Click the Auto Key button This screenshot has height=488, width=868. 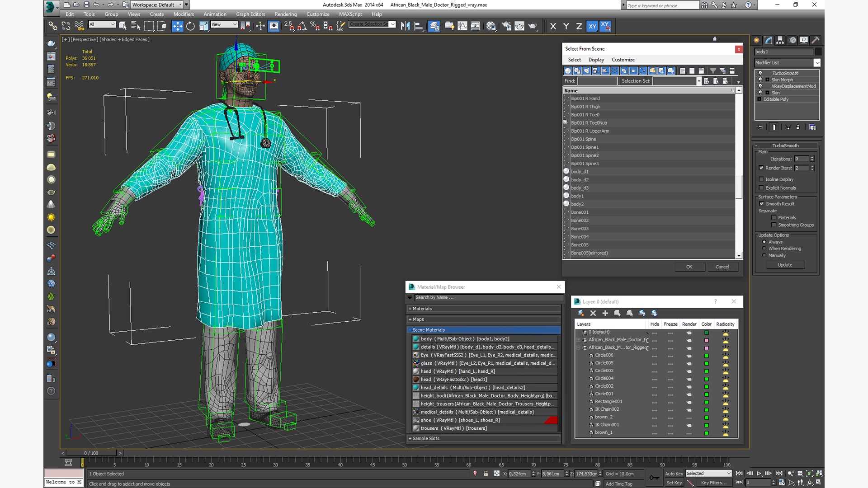coord(674,474)
